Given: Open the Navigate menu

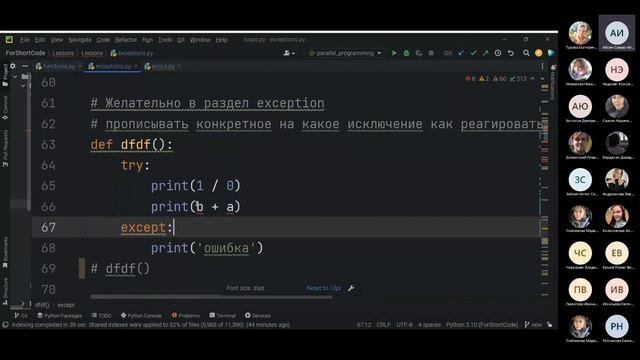Looking at the screenshot, I should click(80, 40).
